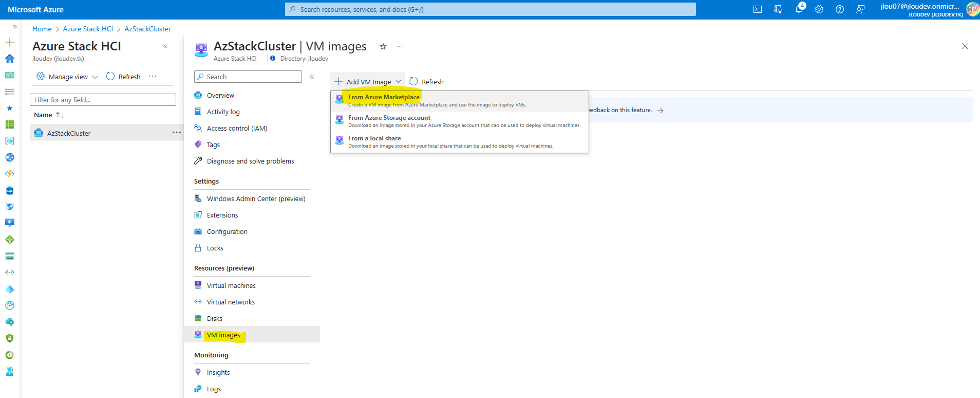Click Refresh in VM images toolbar
This screenshot has height=398, width=980.
click(427, 82)
